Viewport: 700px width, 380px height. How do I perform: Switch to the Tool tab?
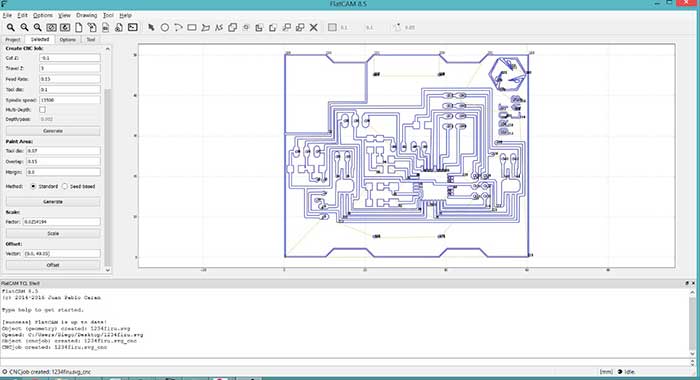(91, 40)
